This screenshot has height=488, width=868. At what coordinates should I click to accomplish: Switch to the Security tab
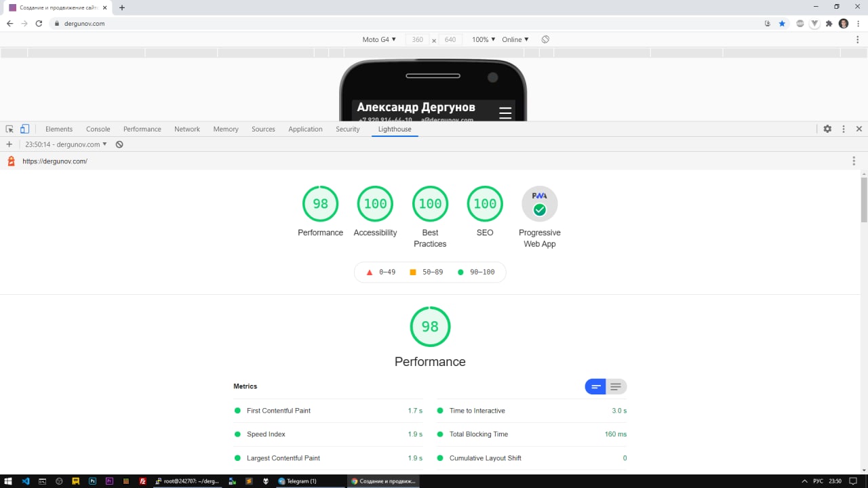point(348,129)
